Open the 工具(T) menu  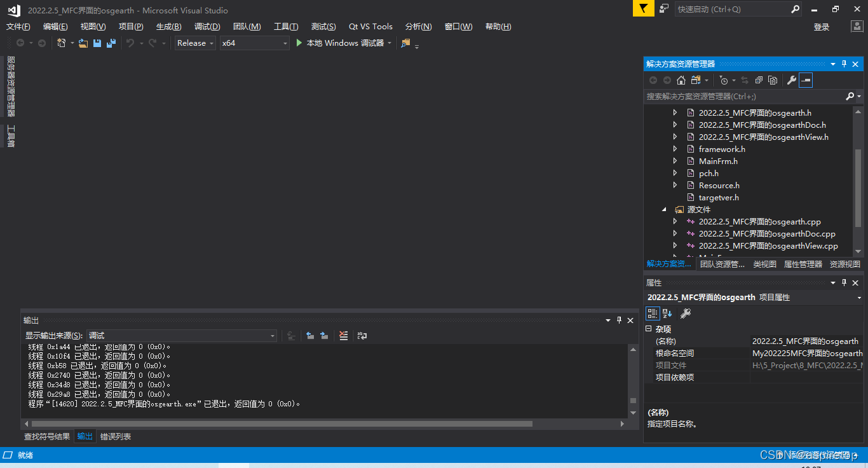(x=286, y=26)
